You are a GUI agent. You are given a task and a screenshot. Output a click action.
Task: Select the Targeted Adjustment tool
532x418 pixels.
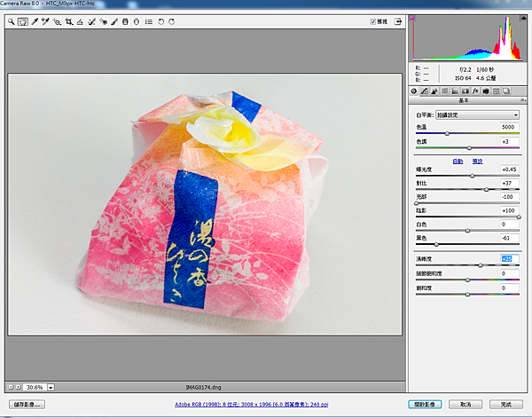click(x=57, y=21)
